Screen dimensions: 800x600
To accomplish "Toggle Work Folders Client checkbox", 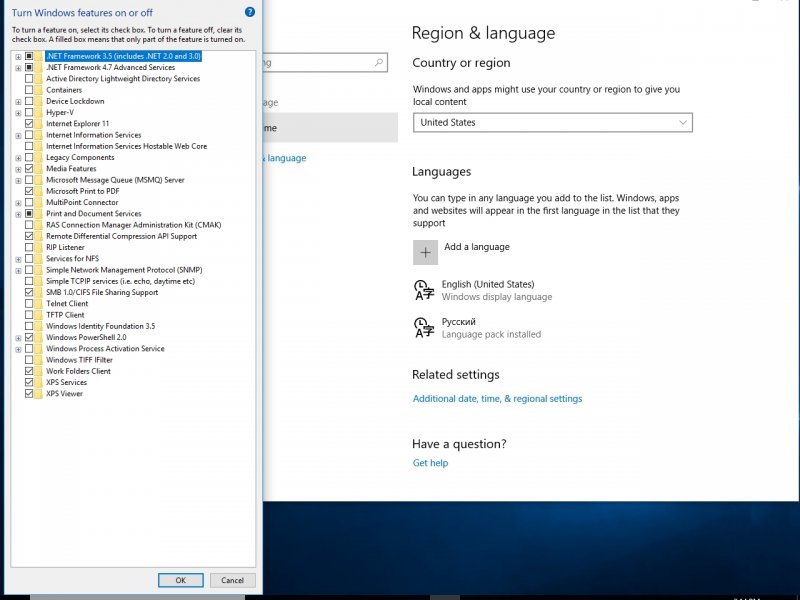I will pos(29,371).
